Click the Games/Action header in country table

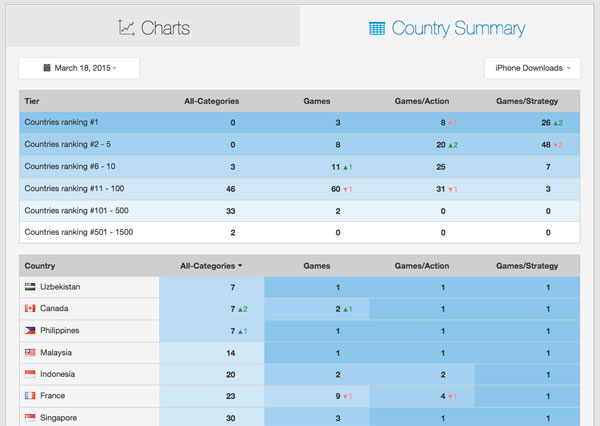[x=422, y=266]
